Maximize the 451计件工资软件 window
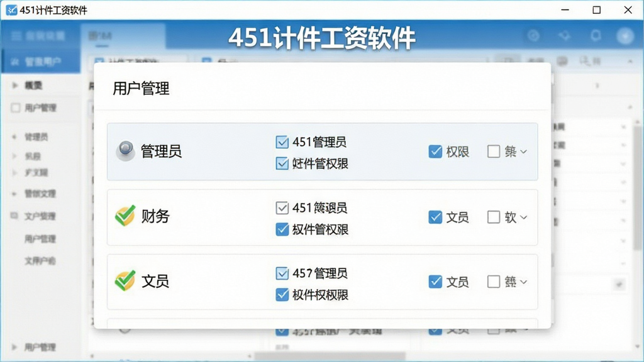 tap(596, 10)
